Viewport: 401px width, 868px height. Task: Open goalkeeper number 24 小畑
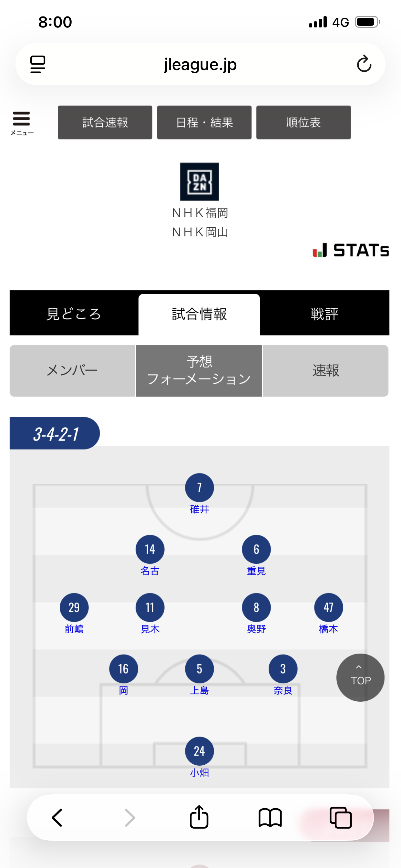pos(200,751)
